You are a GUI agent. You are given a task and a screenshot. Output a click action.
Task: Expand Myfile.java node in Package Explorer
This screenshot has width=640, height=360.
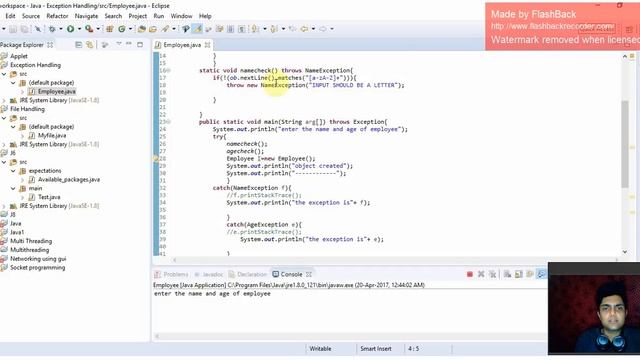click(22, 136)
